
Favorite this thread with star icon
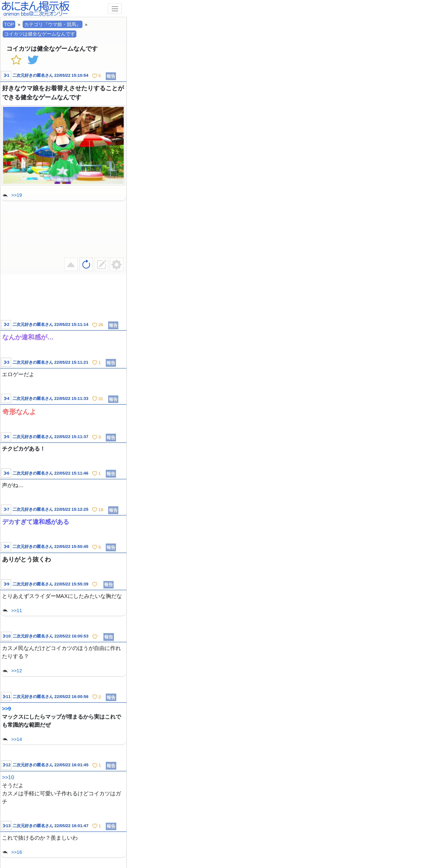click(x=16, y=60)
